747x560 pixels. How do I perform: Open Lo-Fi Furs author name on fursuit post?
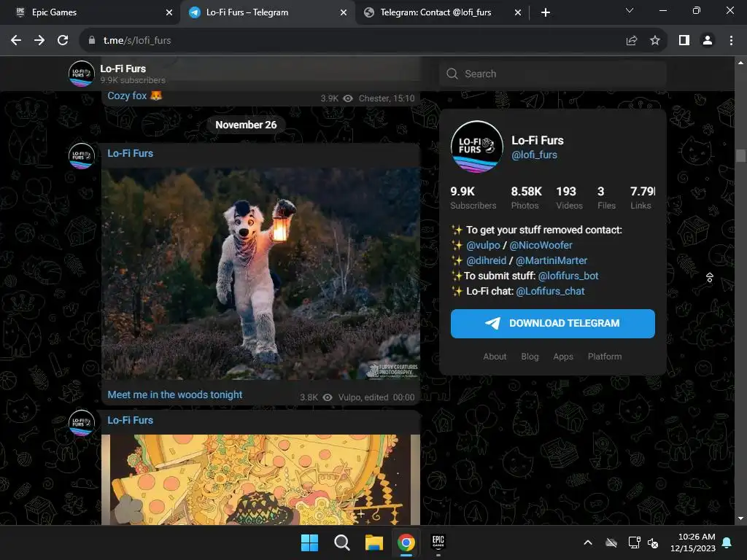(x=130, y=153)
